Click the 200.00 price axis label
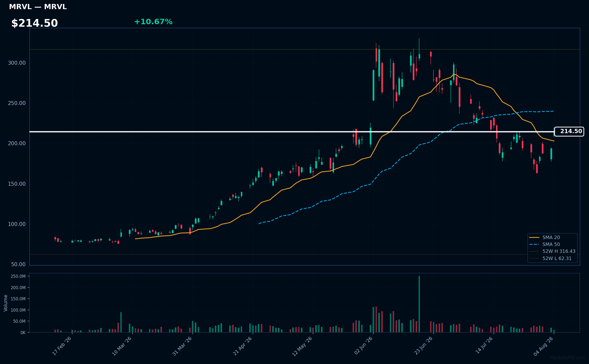This screenshot has height=364, width=589. (17, 143)
